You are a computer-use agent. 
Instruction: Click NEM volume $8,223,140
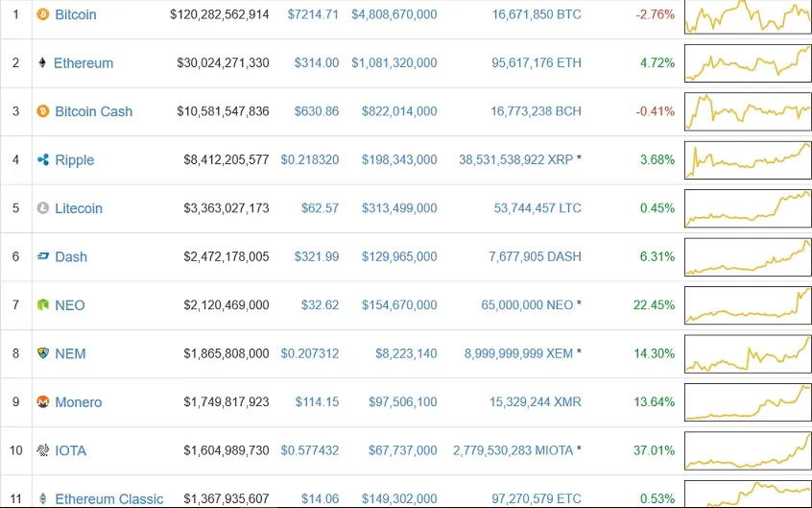(406, 353)
